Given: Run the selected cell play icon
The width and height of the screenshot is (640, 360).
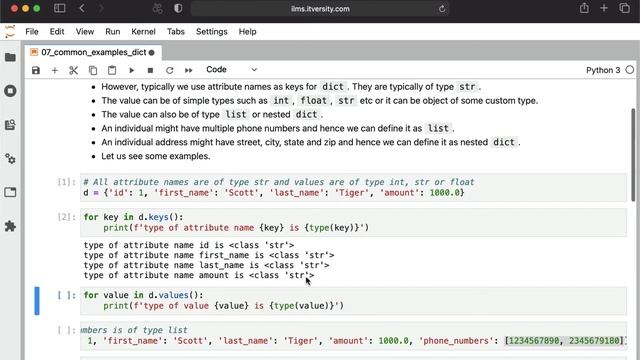Looking at the screenshot, I should 131,70.
